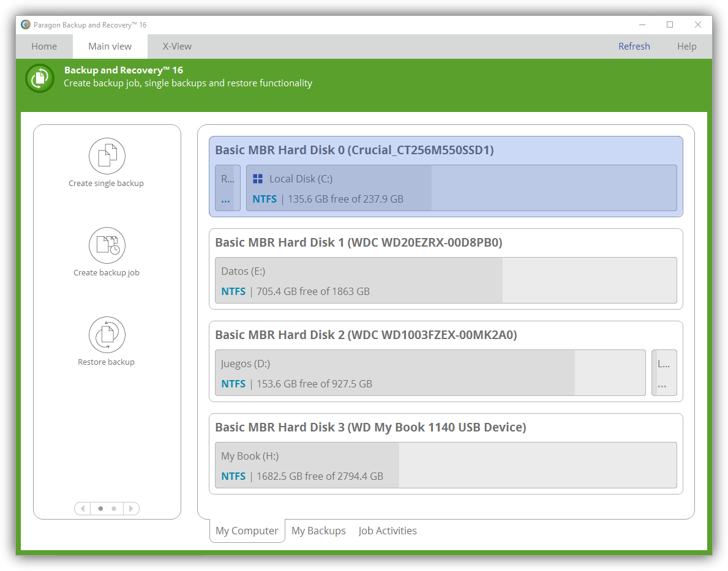Viewport: 728px width, 571px height.
Task: Click the Windows logo on Local Disk C
Action: (x=258, y=179)
